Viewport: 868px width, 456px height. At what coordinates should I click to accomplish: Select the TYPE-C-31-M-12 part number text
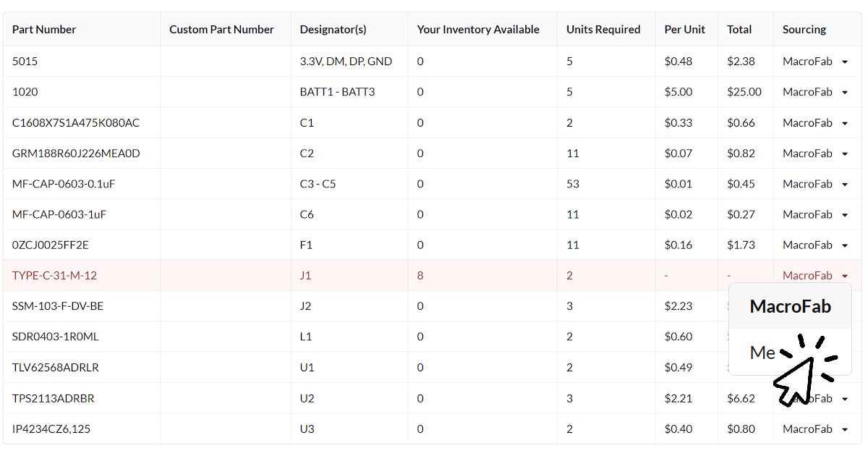point(54,276)
